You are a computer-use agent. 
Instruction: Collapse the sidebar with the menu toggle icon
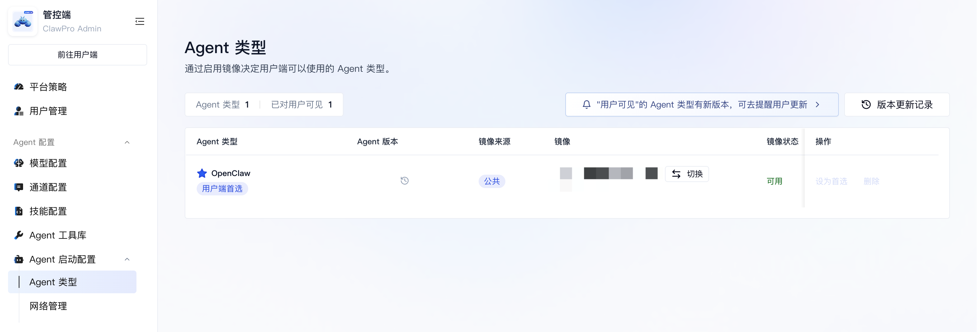[139, 21]
